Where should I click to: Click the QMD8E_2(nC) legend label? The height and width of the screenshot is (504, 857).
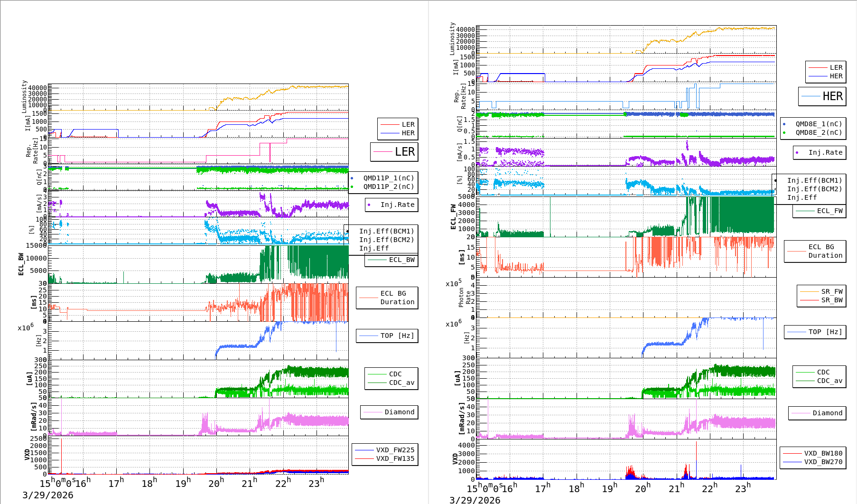pos(819,132)
